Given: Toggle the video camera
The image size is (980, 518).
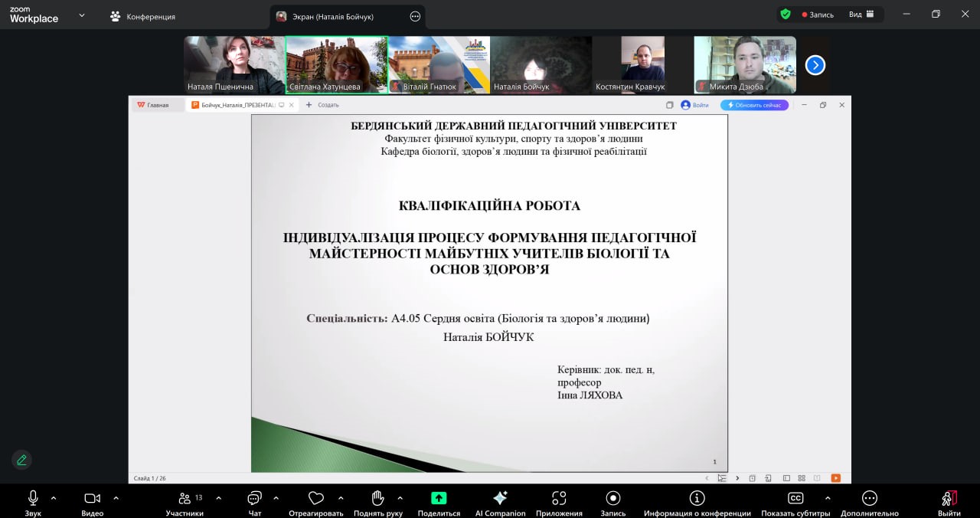Looking at the screenshot, I should click(x=92, y=499).
